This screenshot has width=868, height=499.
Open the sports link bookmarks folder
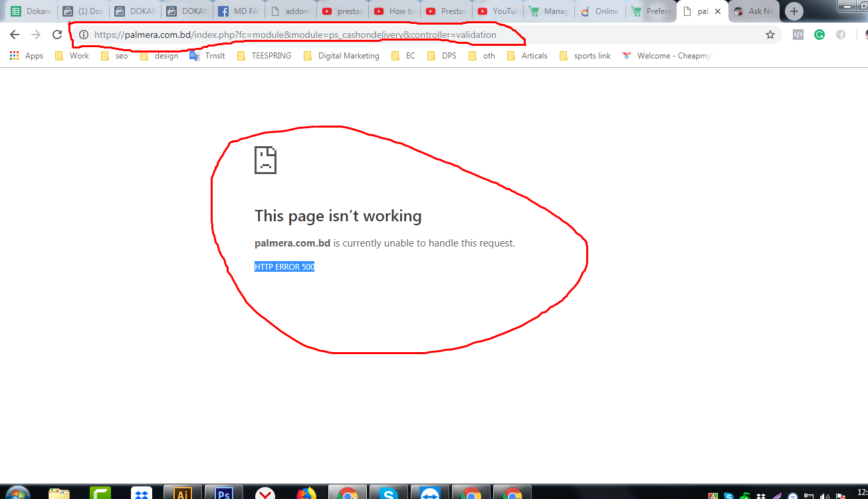coord(585,56)
